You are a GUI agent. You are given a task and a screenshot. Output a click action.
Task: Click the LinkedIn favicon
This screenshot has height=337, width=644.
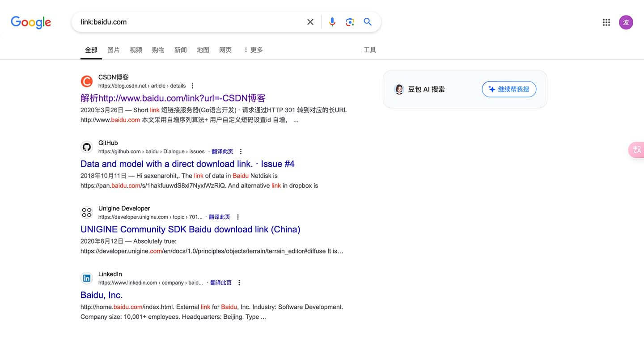[87, 278]
